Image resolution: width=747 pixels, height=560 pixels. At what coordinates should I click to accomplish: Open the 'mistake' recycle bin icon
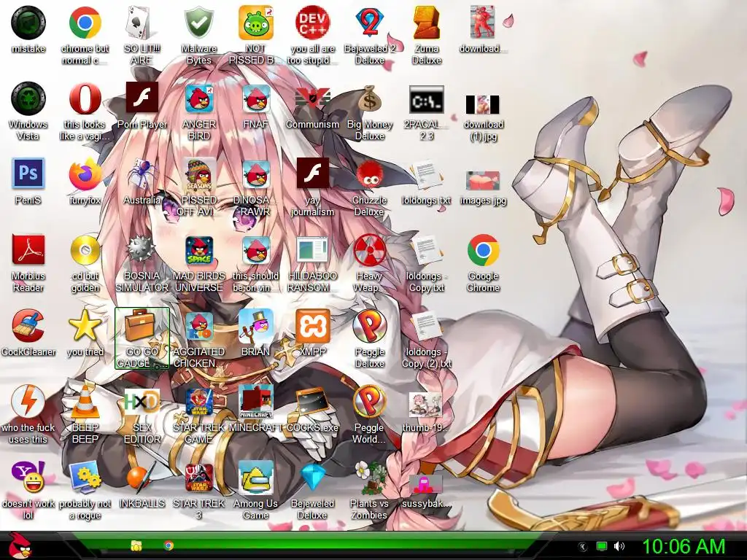pyautogui.click(x=28, y=23)
